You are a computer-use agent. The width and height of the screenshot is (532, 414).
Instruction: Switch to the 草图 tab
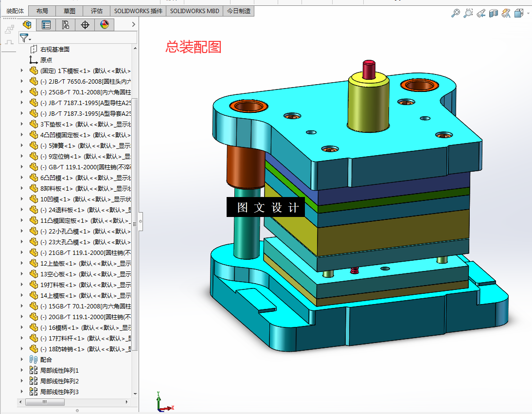[69, 11]
